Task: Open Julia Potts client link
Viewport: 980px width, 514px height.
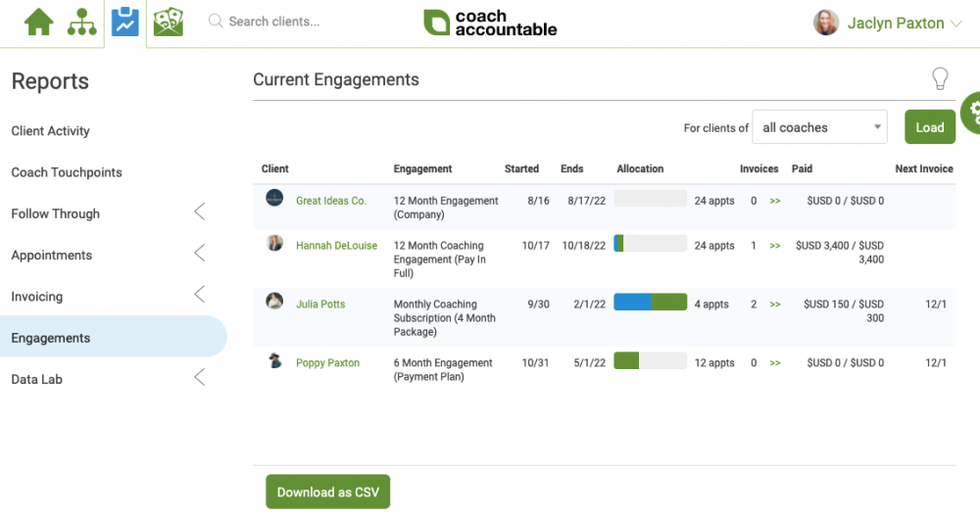Action: [320, 304]
